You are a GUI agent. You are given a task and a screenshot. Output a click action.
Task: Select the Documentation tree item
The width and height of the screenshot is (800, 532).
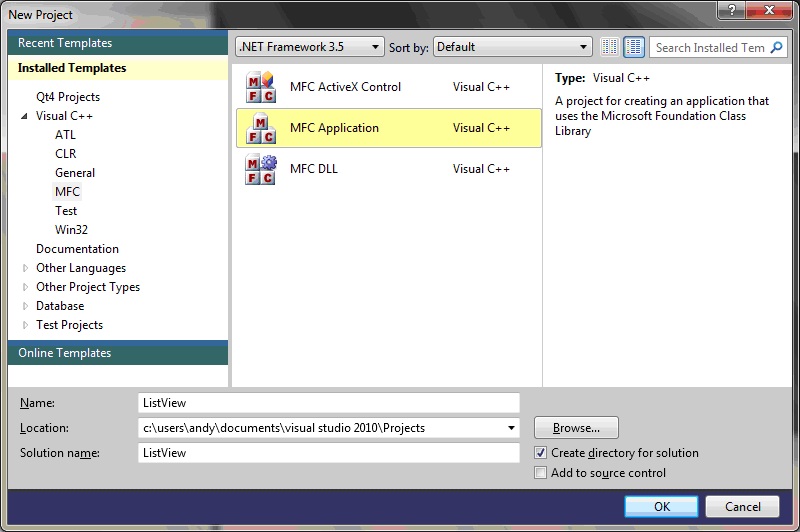[78, 249]
